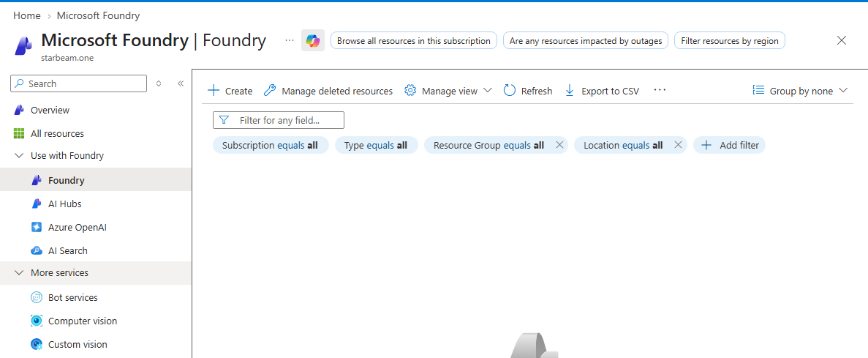
Task: Click the AI Search cloud icon
Action: [37, 250]
